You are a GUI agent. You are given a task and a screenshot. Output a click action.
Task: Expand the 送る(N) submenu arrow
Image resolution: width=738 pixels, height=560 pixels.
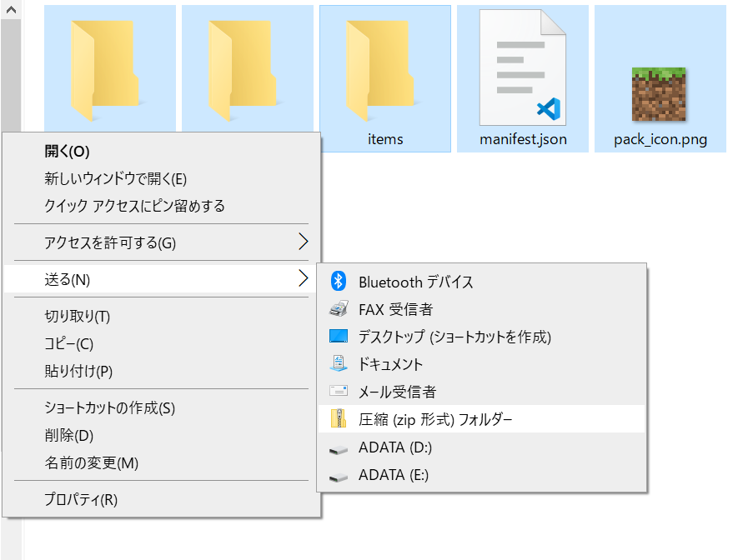[x=304, y=278]
